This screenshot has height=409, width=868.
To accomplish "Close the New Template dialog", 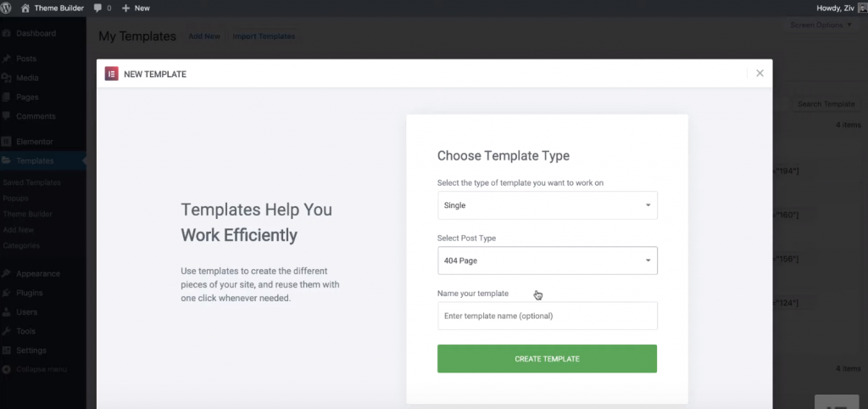I will tap(759, 73).
